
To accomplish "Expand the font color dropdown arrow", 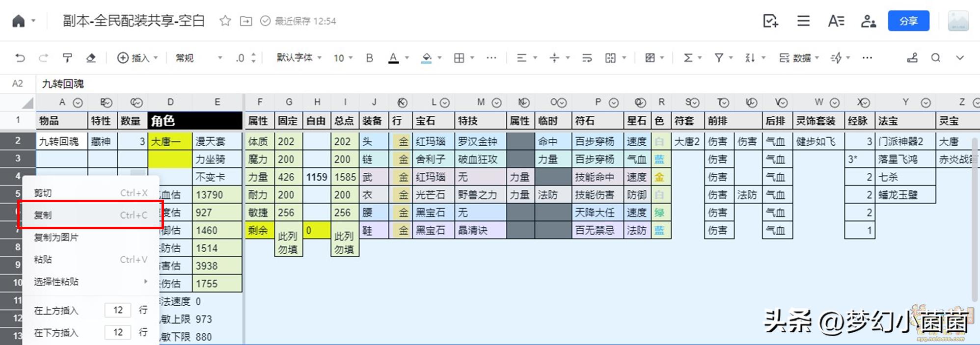I will point(407,58).
